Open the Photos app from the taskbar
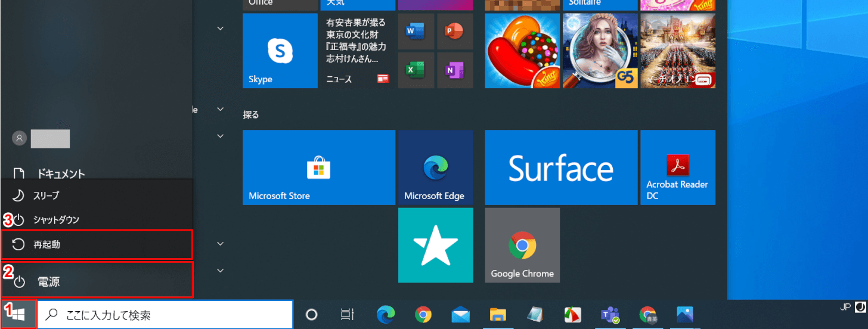Viewport: 868px width, 329px height. 684,315
